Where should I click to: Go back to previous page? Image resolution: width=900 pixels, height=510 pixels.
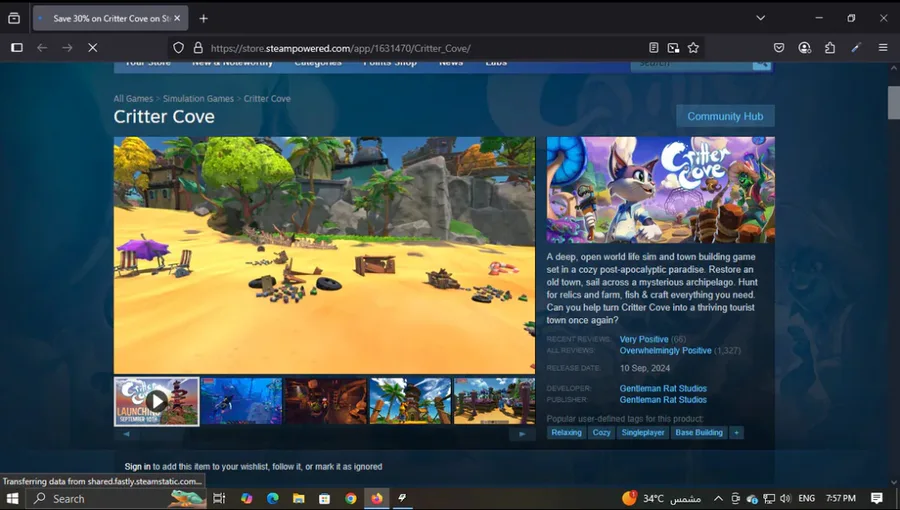click(42, 48)
